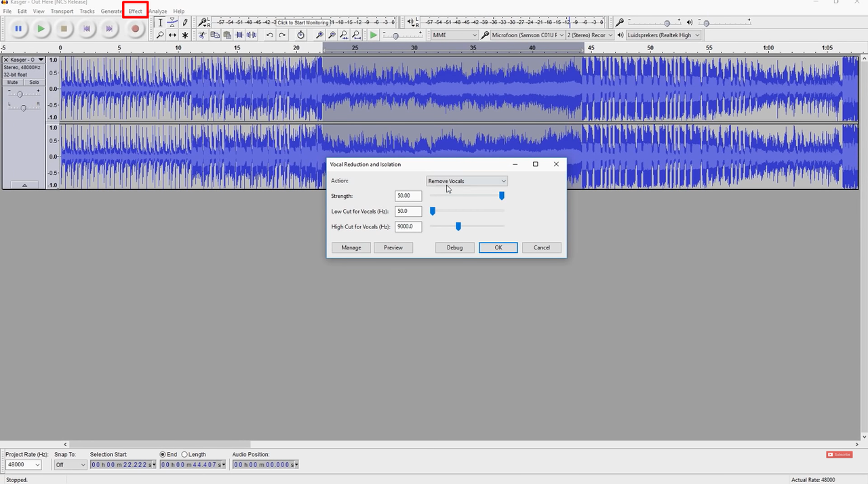The image size is (868, 484).
Task: Solo the Kasger audio track
Action: [x=34, y=82]
